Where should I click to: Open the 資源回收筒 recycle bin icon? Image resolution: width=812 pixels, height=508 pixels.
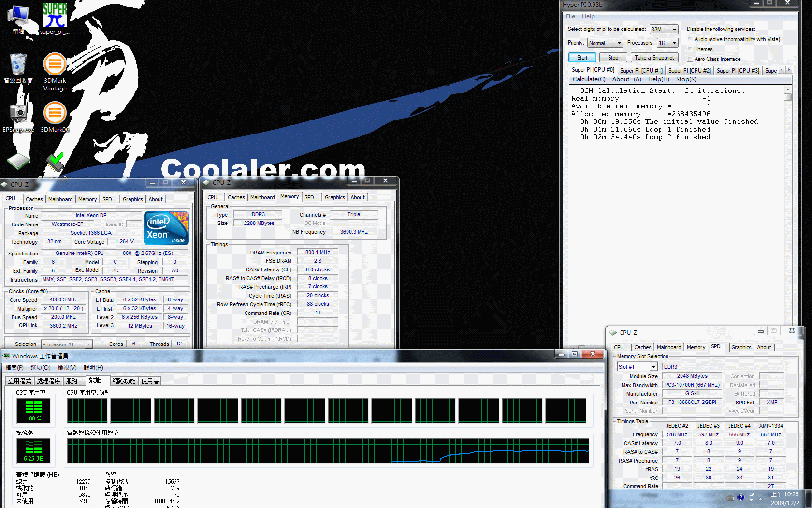click(x=18, y=68)
